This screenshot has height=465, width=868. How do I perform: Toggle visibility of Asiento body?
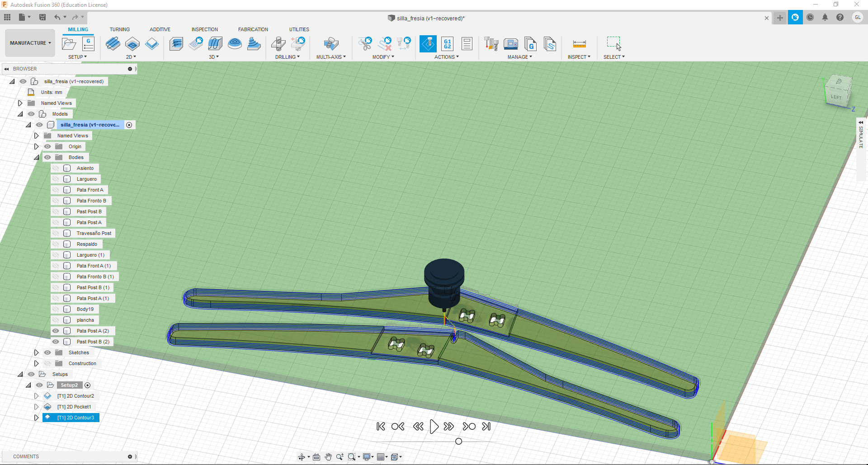[x=56, y=168]
